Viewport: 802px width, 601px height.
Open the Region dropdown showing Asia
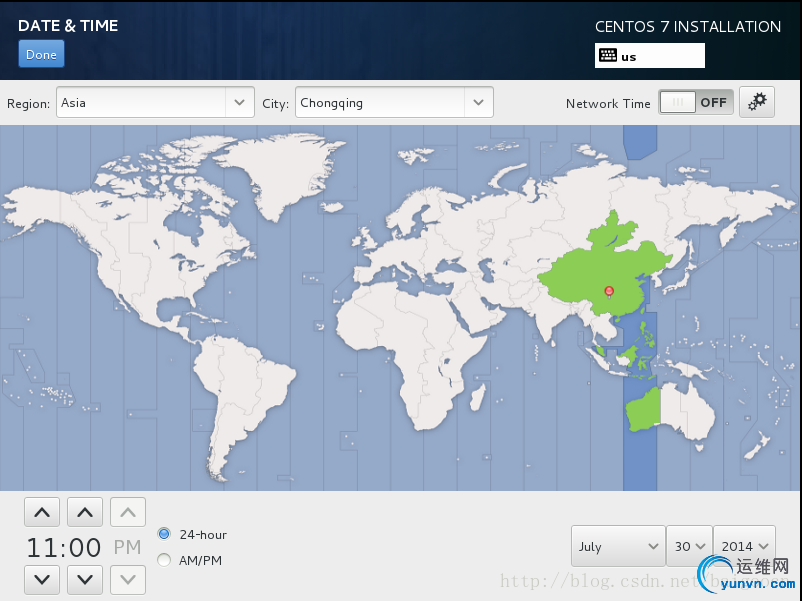coord(155,102)
